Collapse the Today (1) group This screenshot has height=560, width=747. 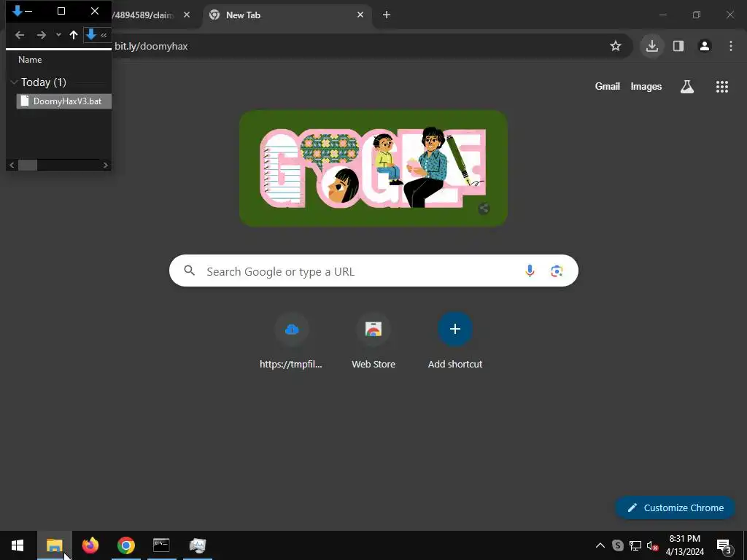[14, 82]
